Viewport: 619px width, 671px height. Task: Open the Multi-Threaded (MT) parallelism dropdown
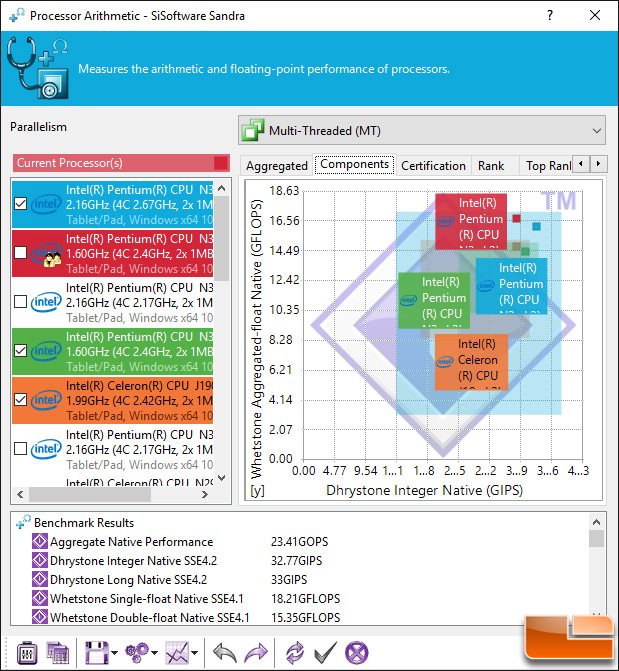(x=422, y=130)
